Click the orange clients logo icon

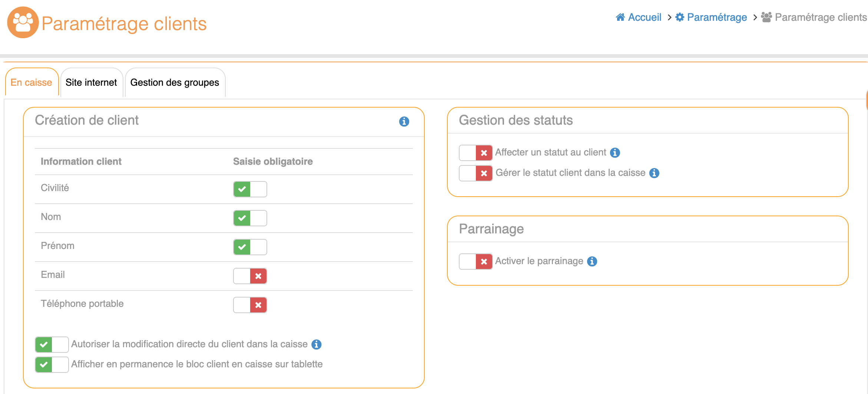click(x=23, y=23)
